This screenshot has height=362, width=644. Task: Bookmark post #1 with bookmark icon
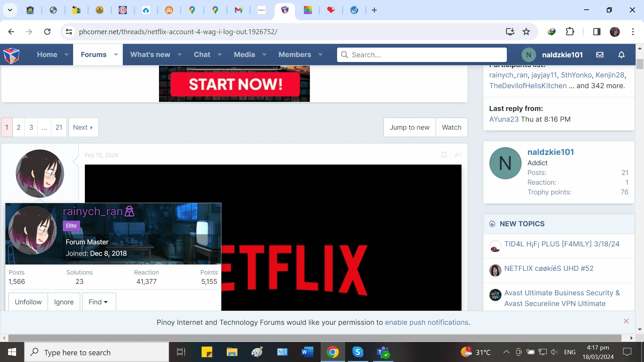tap(444, 155)
